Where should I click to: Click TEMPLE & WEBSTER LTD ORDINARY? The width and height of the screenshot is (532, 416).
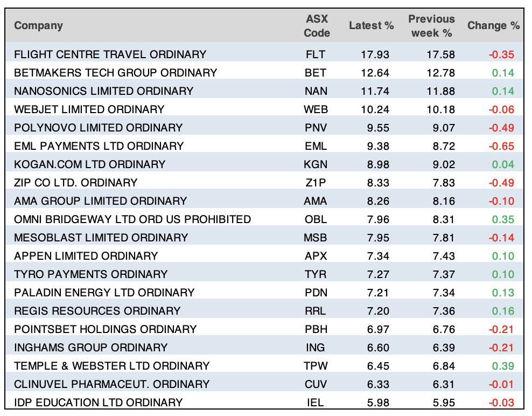(x=111, y=366)
